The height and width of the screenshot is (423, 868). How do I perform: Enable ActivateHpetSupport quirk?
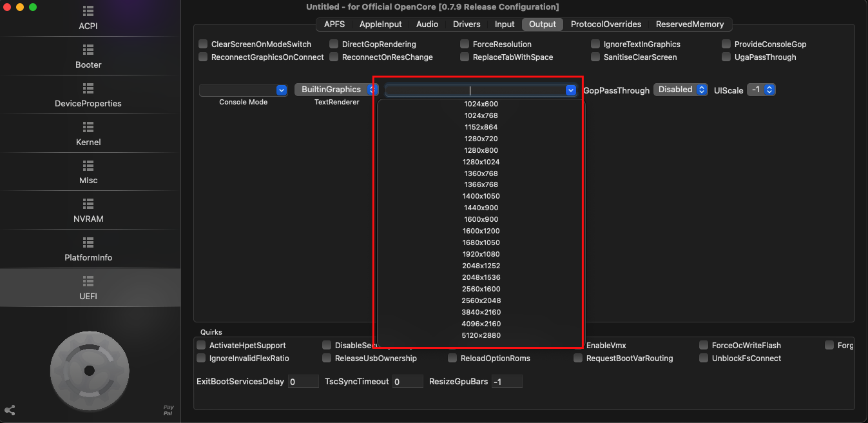(x=201, y=346)
